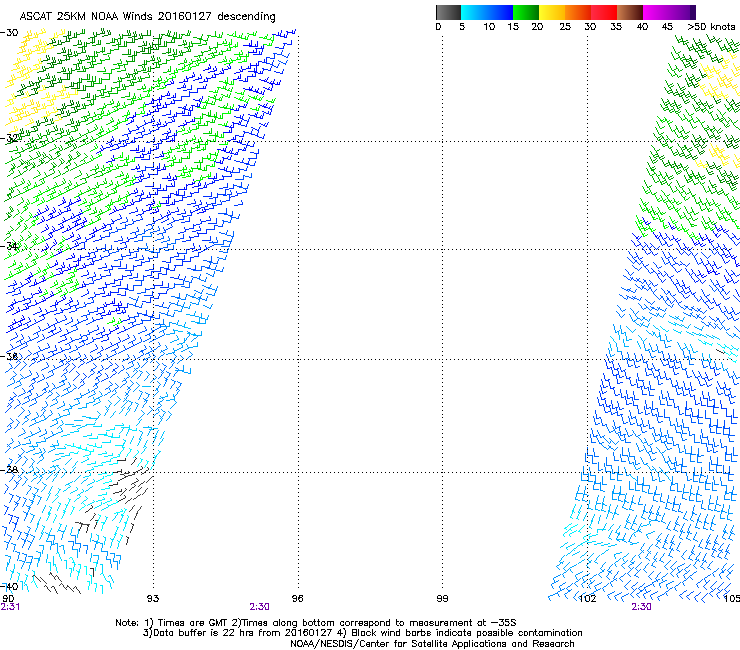
Task: Click the "105" longitude axis label
Action: 732,599
